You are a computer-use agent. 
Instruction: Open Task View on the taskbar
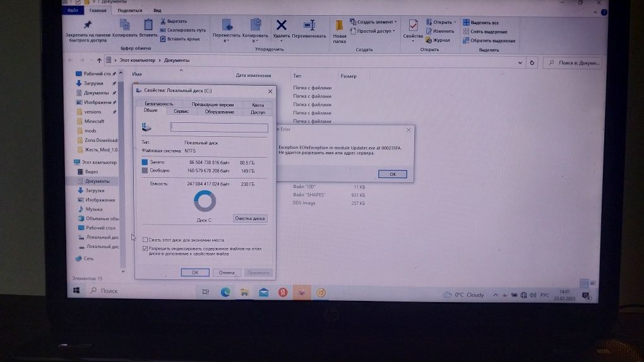205,292
